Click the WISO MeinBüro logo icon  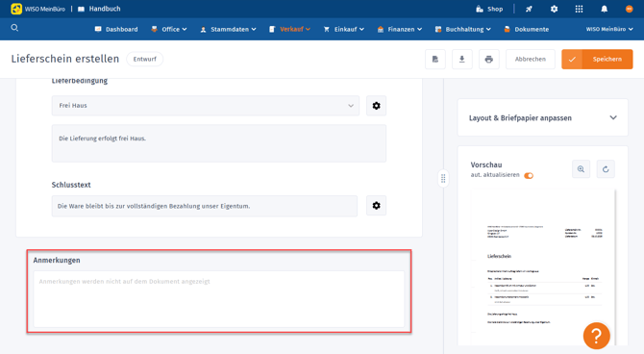(x=16, y=9)
